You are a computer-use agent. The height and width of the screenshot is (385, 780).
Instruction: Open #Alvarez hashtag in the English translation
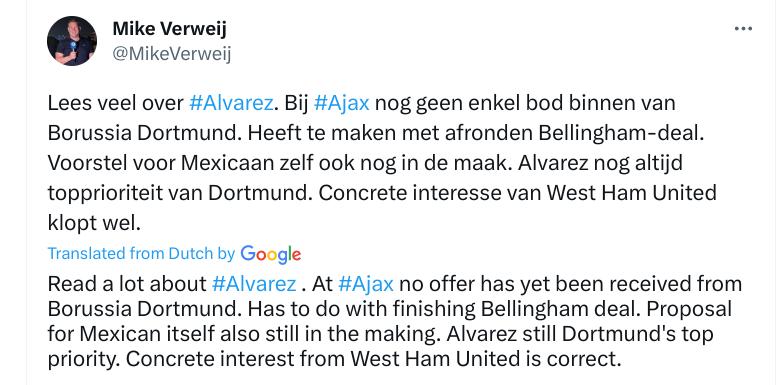[254, 284]
